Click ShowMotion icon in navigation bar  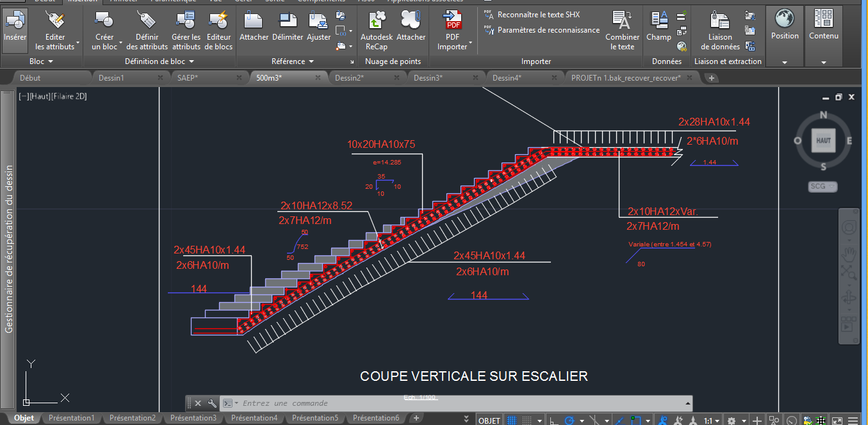[x=849, y=323]
